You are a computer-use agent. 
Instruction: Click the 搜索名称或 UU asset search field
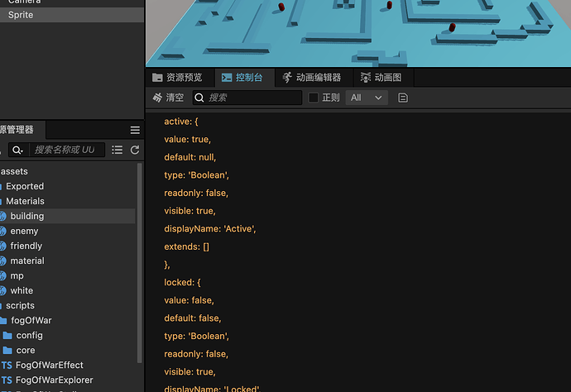pos(66,150)
